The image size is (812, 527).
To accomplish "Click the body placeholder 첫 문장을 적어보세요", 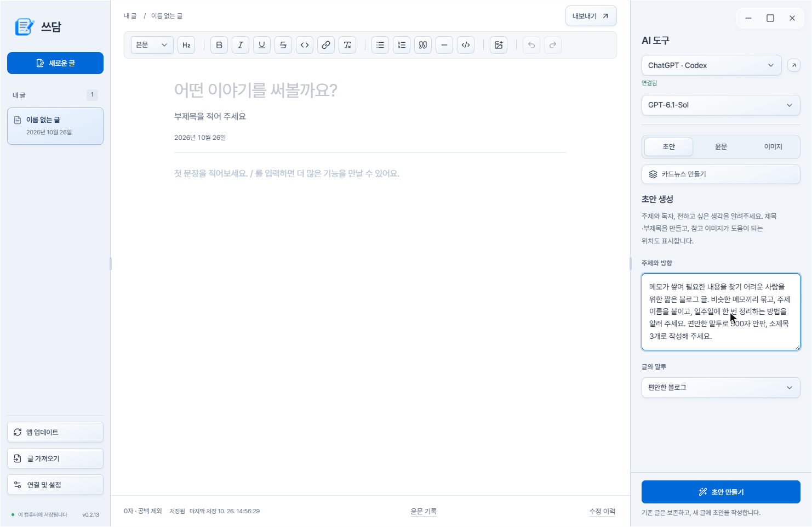I will (x=287, y=173).
